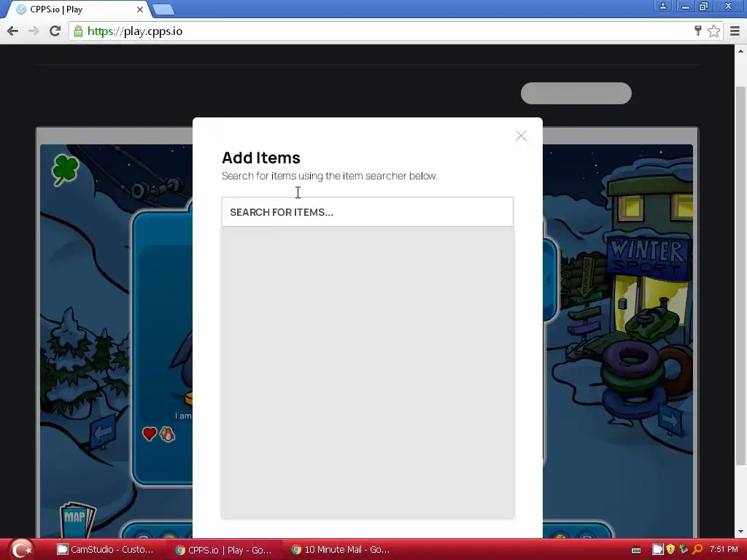Select the address bar URL
The width and height of the screenshot is (747, 560).
(x=135, y=31)
